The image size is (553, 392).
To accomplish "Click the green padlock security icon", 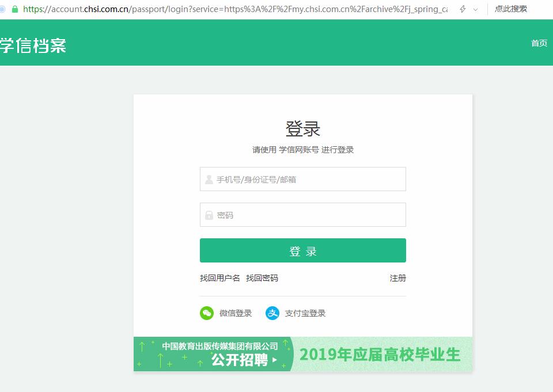I will click(x=15, y=9).
